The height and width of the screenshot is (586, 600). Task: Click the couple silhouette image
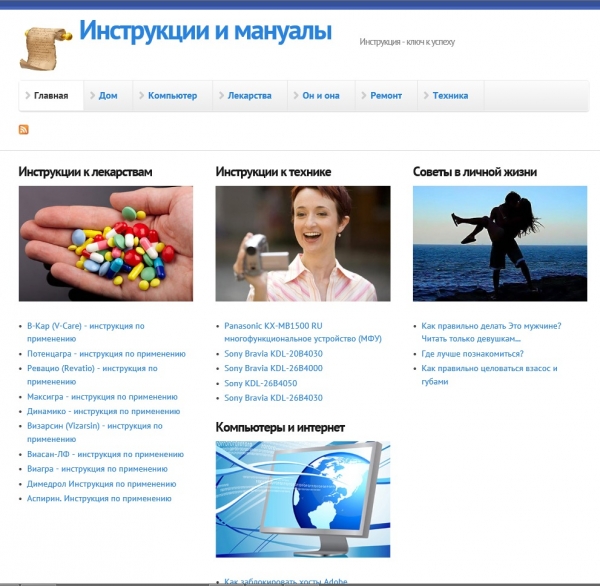[x=500, y=243]
